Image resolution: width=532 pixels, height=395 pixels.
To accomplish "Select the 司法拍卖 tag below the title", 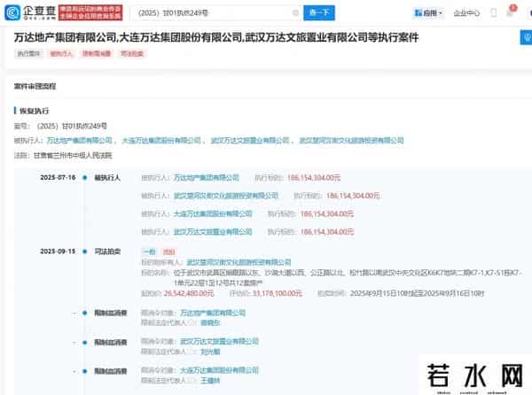I will point(129,54).
